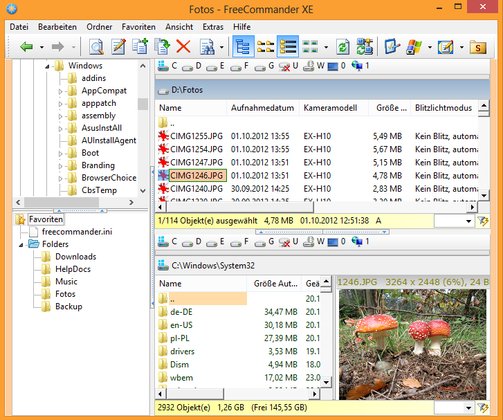Click the notepad-with-pencil icon near toolbar end
Viewport: 503px width, 420px height.
click(446, 47)
